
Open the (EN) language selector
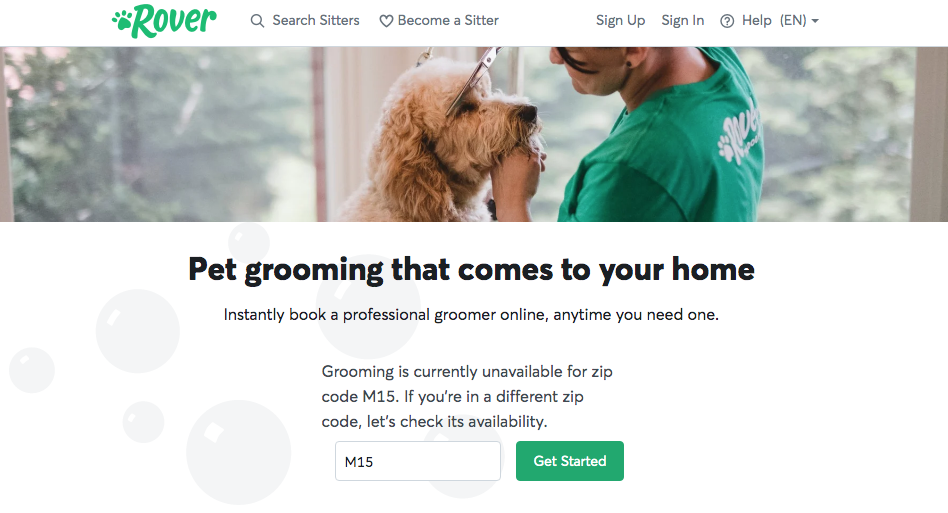coord(799,21)
